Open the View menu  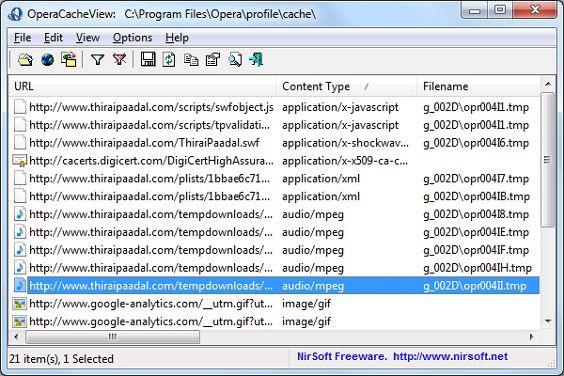(87, 37)
